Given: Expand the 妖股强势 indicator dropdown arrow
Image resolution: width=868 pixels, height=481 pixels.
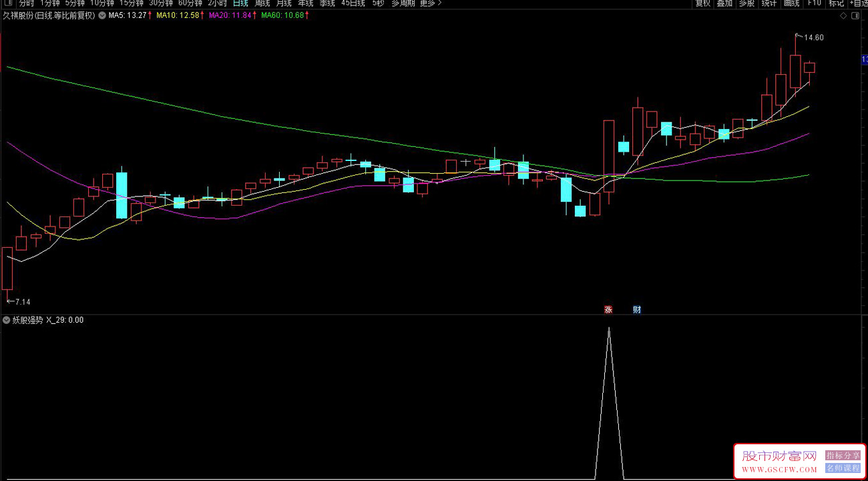Looking at the screenshot, I should click(x=6, y=320).
